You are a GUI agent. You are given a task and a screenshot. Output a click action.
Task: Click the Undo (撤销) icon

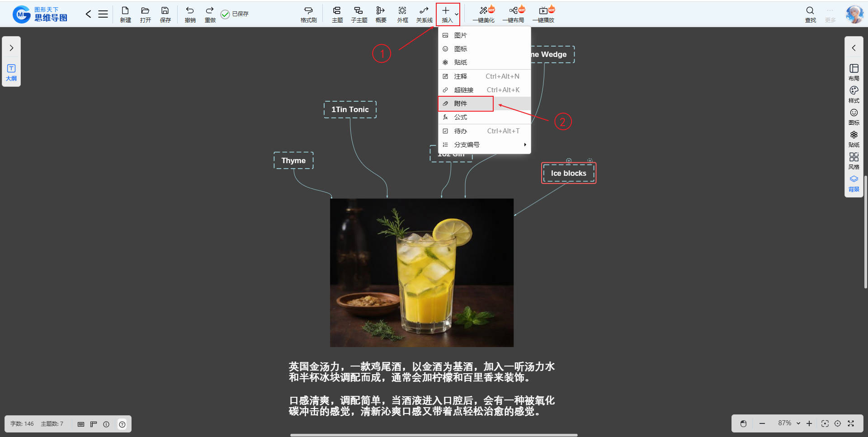coord(190,14)
